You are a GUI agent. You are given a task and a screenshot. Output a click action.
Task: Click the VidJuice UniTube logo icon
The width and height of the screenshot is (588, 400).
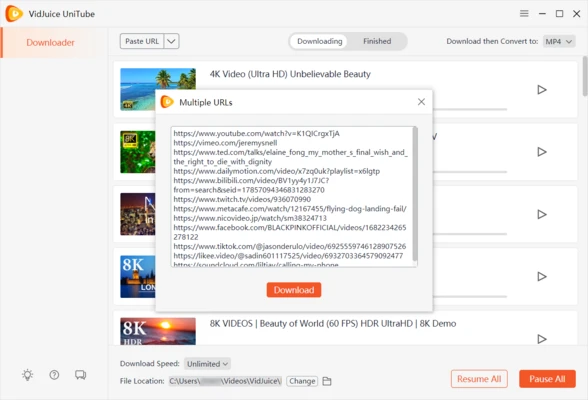[14, 13]
